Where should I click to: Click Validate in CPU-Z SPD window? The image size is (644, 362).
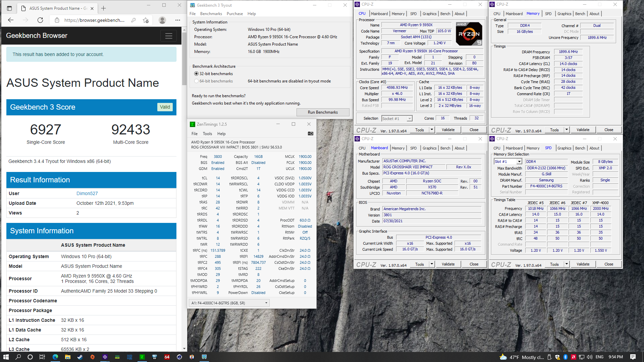583,264
